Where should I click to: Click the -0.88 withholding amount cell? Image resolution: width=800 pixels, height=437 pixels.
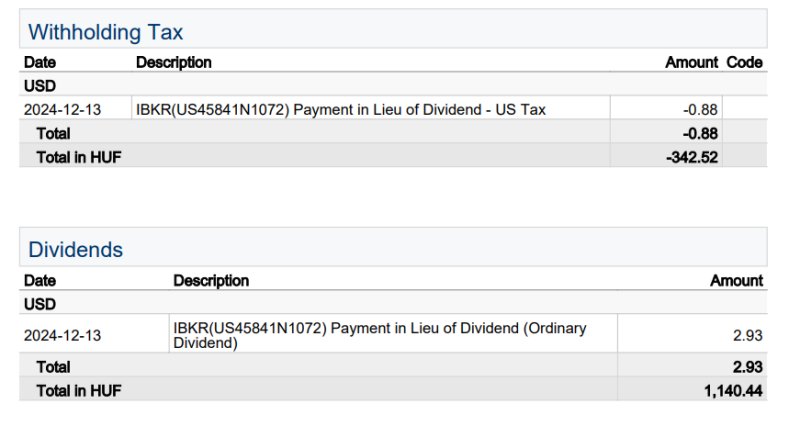[701, 110]
